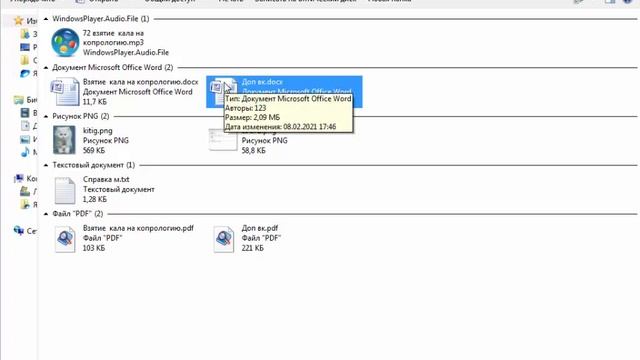Click the highlighted file name Доп вк.docx

262,82
